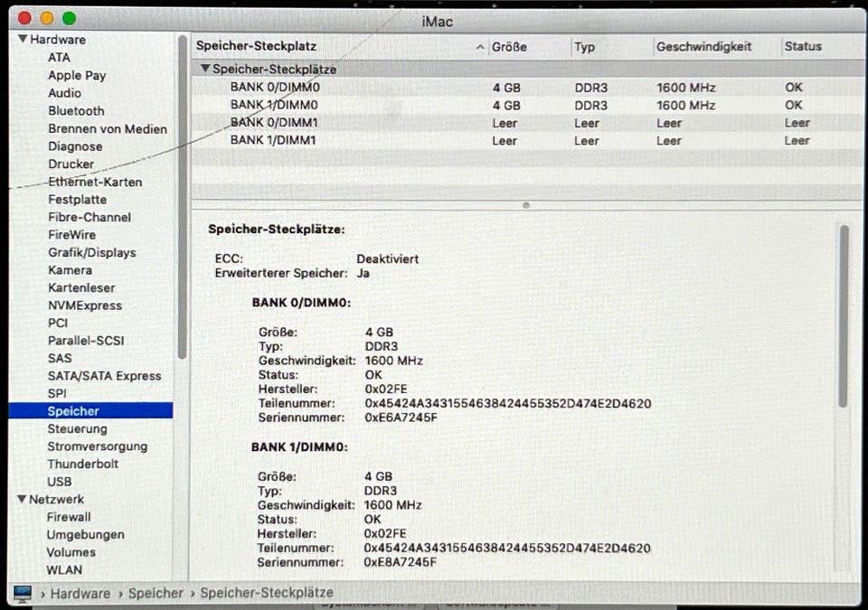Select Brennen von Medien
The height and width of the screenshot is (610, 868).
tap(108, 129)
